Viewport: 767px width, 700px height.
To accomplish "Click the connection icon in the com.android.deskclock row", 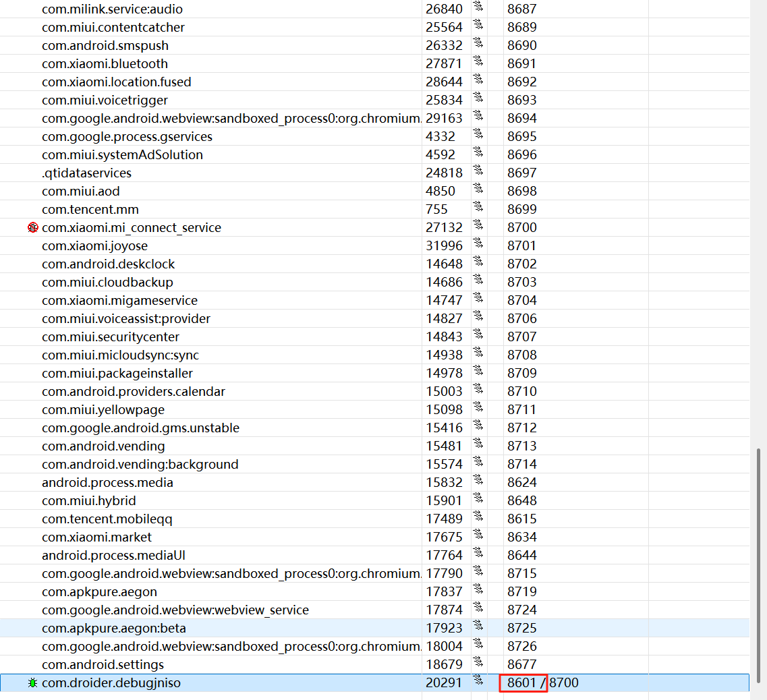I will tap(478, 262).
